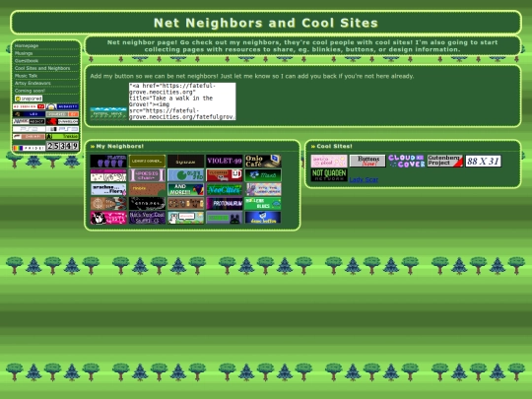This screenshot has height=399, width=532.
Task: Open the Guestbook page
Action: (27, 61)
